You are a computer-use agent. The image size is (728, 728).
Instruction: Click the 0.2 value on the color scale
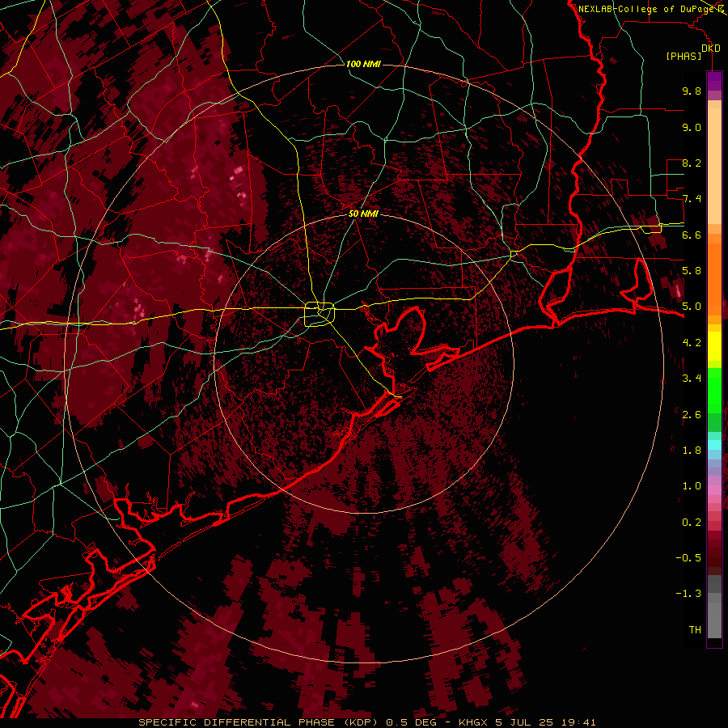coord(692,523)
